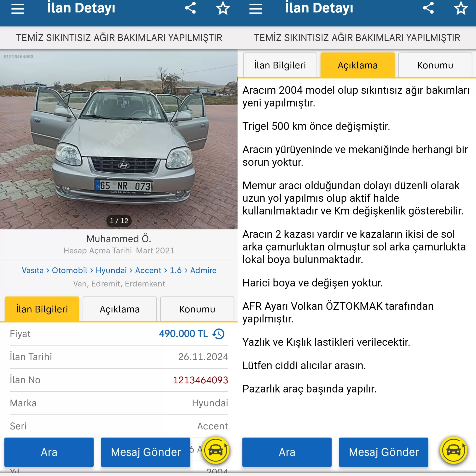
Task: Tap the share icon in the left screen
Action: pyautogui.click(x=190, y=8)
